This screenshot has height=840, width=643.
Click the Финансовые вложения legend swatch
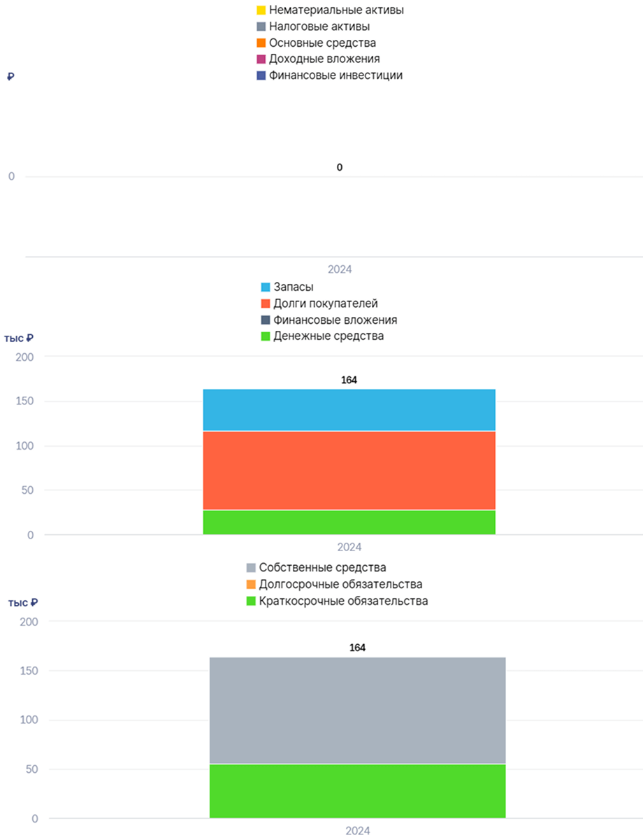tap(266, 320)
